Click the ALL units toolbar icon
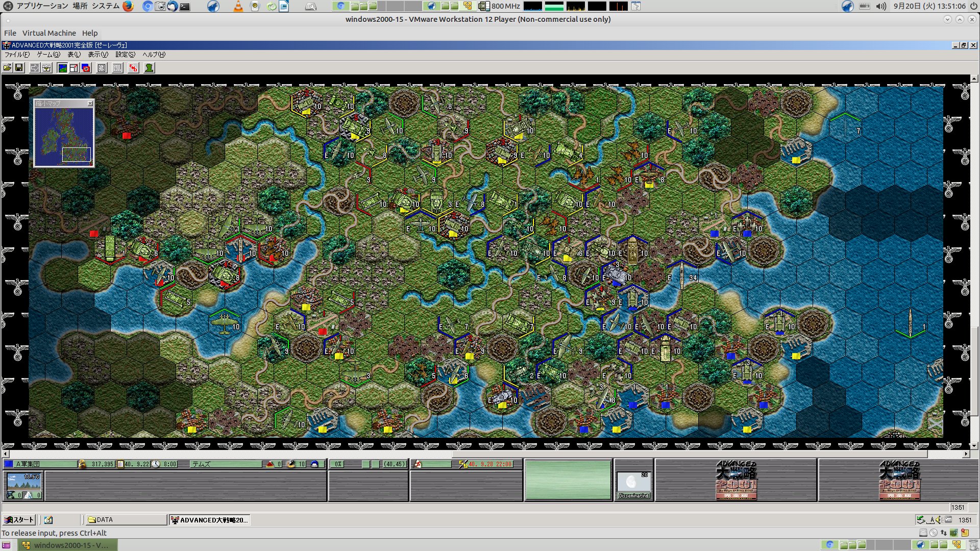Screen dimensions: 980x551 pos(117,68)
